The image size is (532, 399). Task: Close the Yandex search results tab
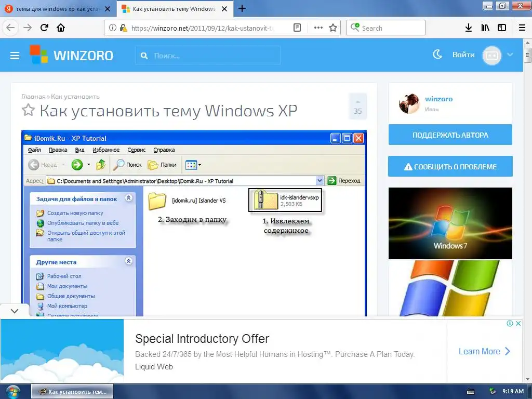tap(108, 9)
